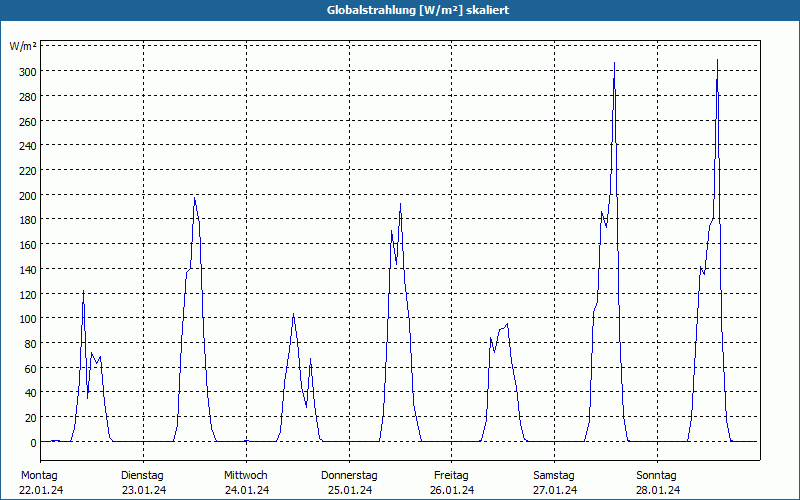
Task: Click the 280 y-axis value
Action: coord(27,96)
